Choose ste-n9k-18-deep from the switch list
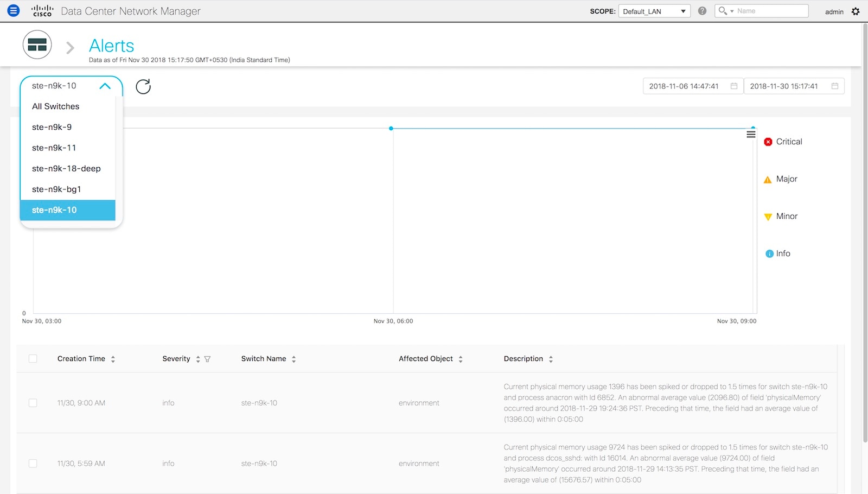 click(68, 168)
